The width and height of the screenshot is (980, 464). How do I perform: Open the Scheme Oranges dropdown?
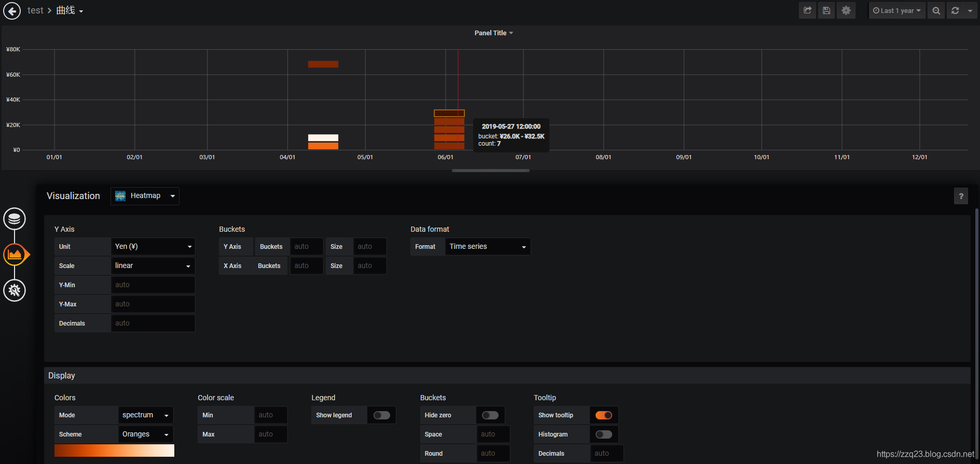(145, 434)
